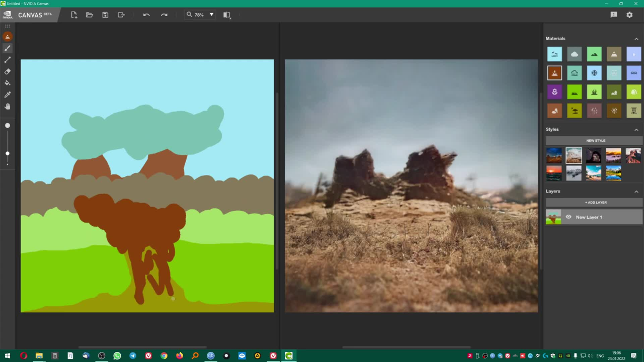Collapse the Materials panel
This screenshot has width=644, height=362.
tap(636, 39)
